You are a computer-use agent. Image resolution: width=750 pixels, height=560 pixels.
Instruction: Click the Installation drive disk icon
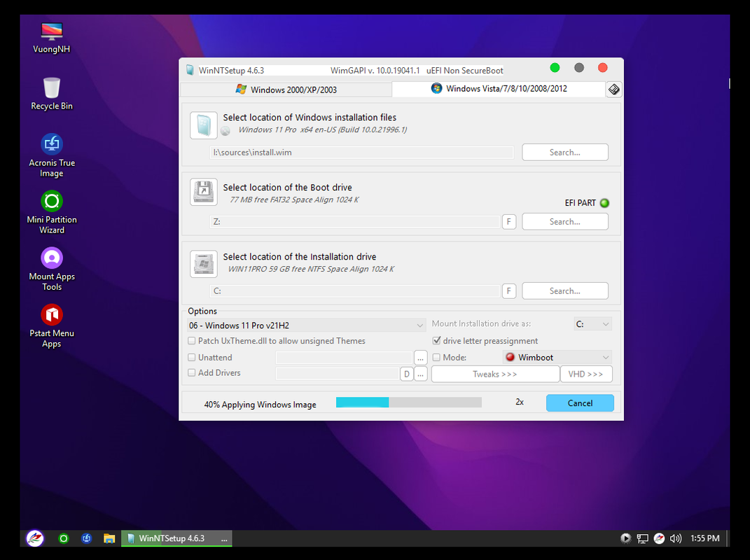point(204,263)
